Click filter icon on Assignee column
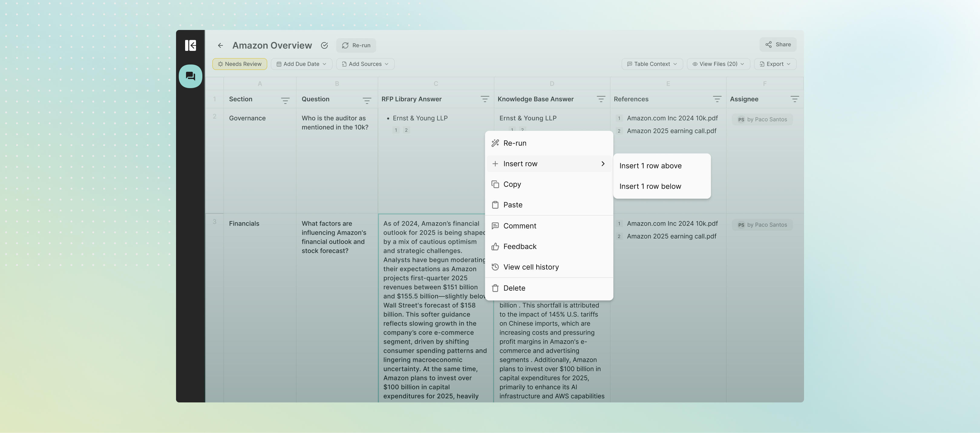Image resolution: width=980 pixels, height=433 pixels. [794, 99]
